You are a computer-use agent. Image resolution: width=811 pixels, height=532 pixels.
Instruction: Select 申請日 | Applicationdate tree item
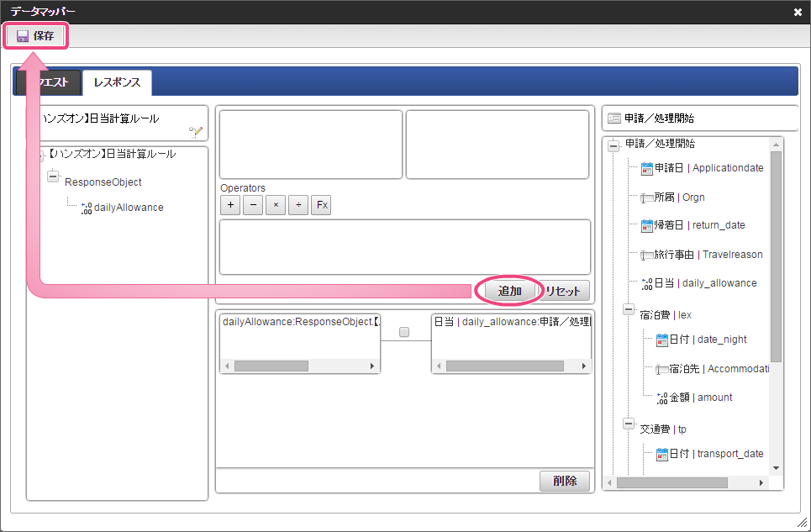pyautogui.click(x=709, y=168)
